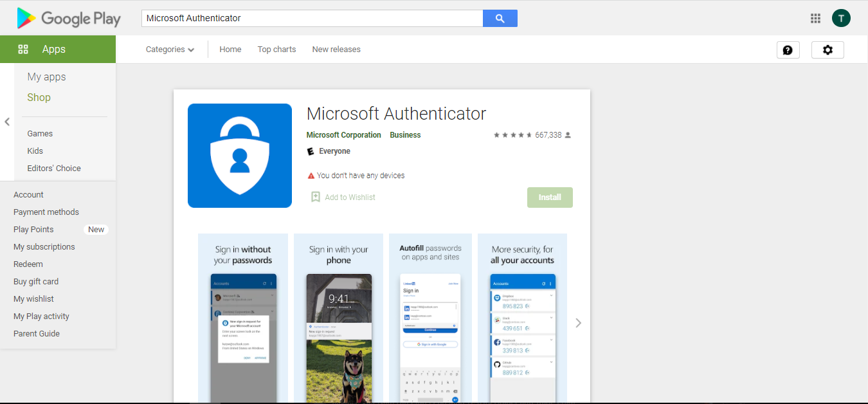Open My Play activity
Viewport: 868px width, 404px height.
(41, 316)
